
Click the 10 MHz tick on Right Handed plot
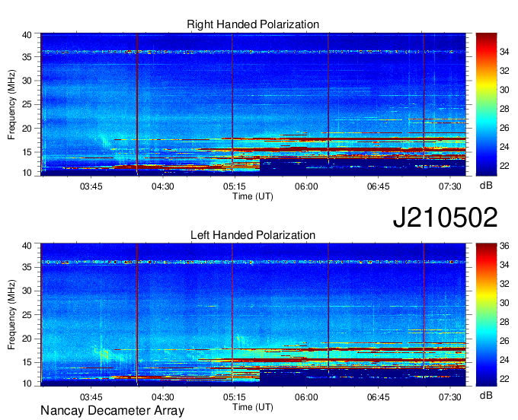[x=27, y=173]
